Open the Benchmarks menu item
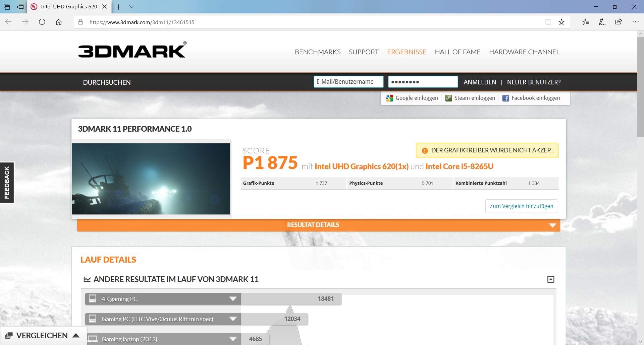Screen dimensions: 644x345 318,52
